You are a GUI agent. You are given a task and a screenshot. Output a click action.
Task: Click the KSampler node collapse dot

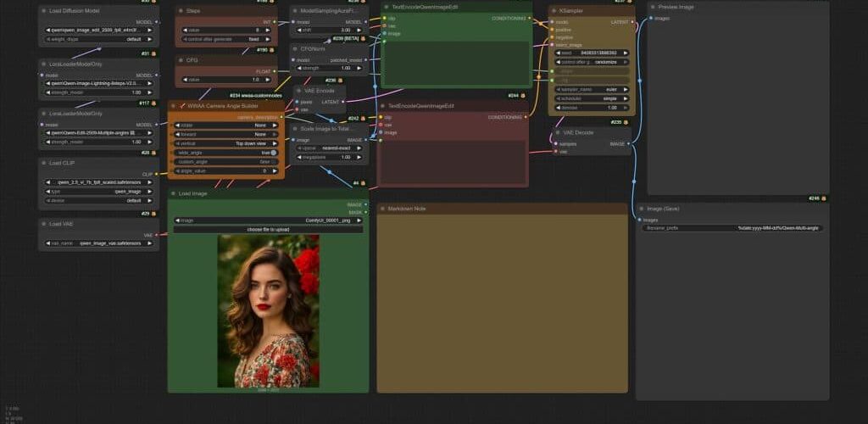pos(553,10)
